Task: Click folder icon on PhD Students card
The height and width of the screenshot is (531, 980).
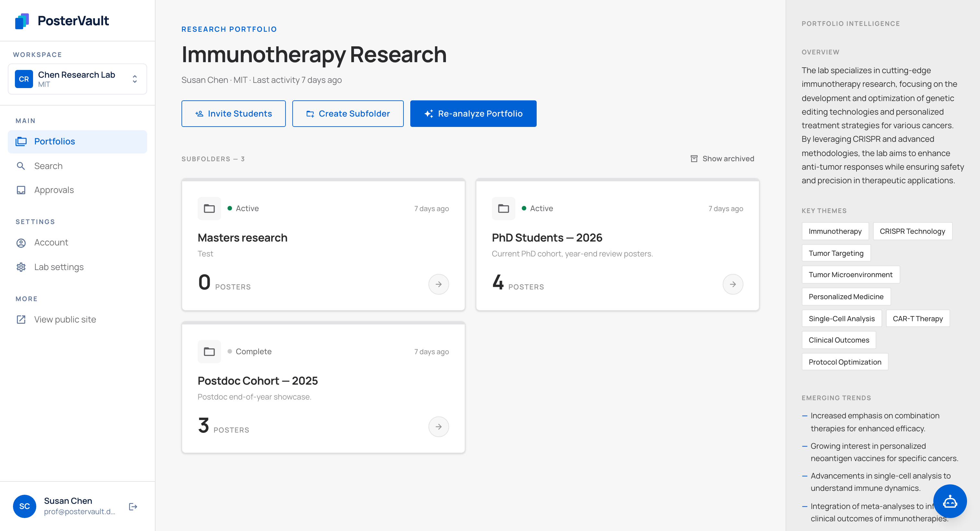Action: pyautogui.click(x=503, y=208)
